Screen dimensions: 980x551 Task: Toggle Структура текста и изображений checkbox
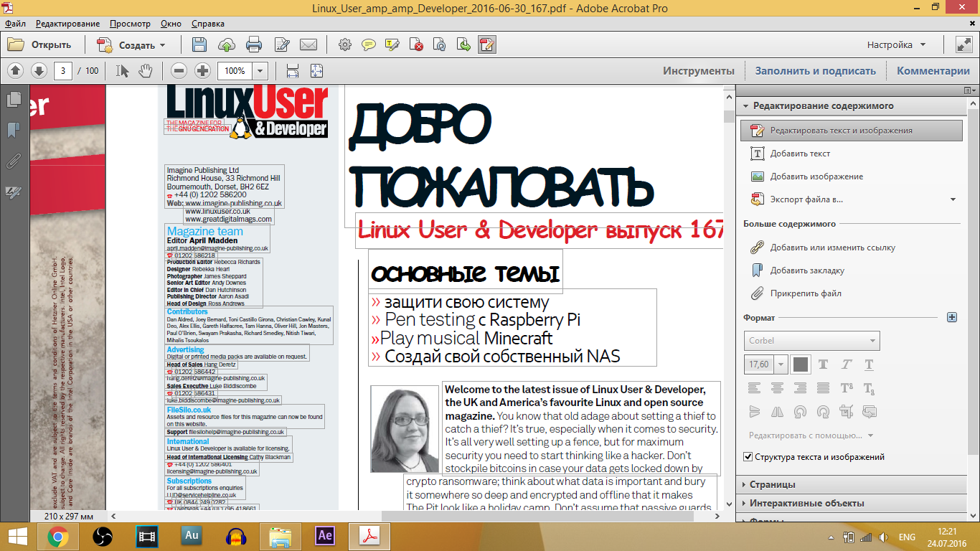[x=749, y=457]
